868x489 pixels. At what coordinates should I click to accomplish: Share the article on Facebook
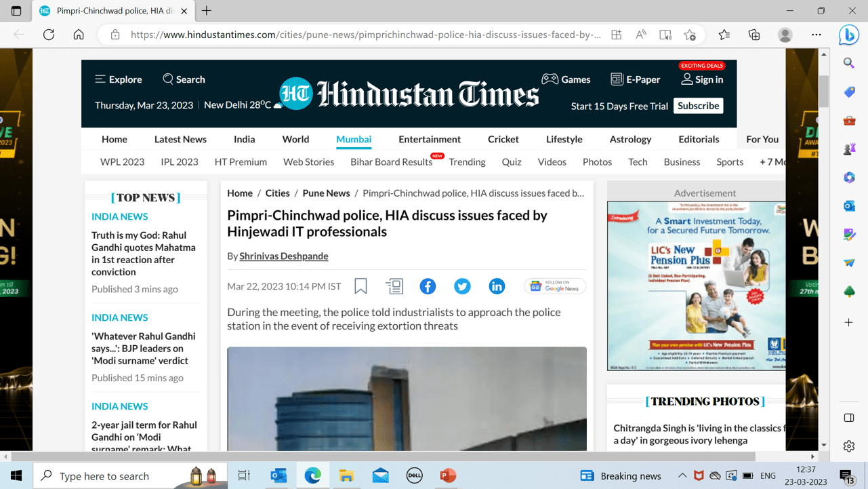[x=428, y=286]
